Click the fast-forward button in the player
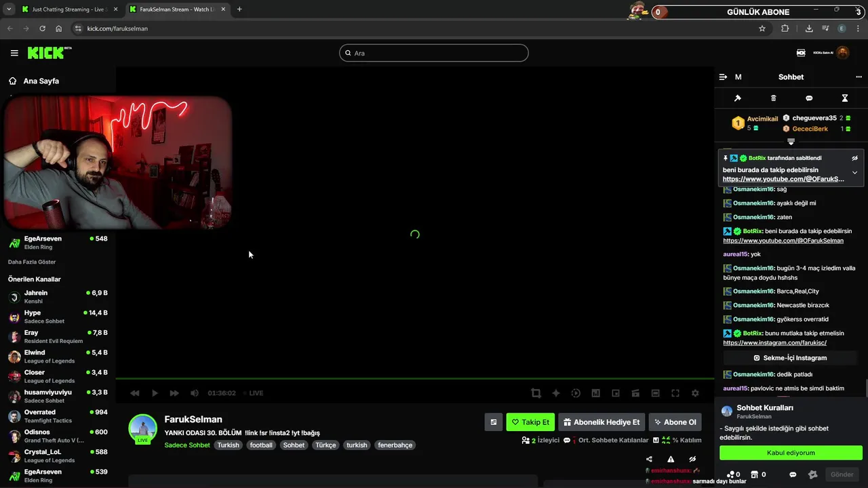The height and width of the screenshot is (488, 868). pyautogui.click(x=174, y=393)
